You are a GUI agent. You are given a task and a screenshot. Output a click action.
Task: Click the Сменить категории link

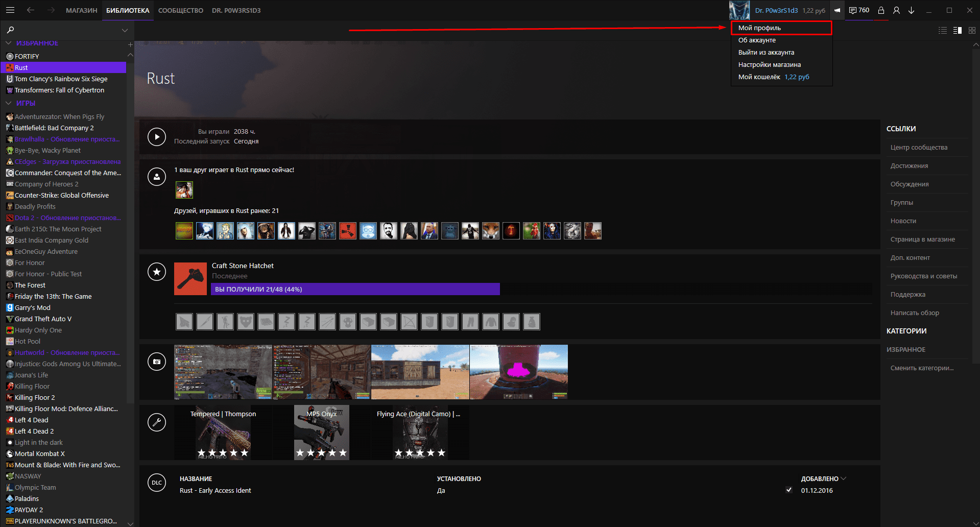click(x=922, y=368)
